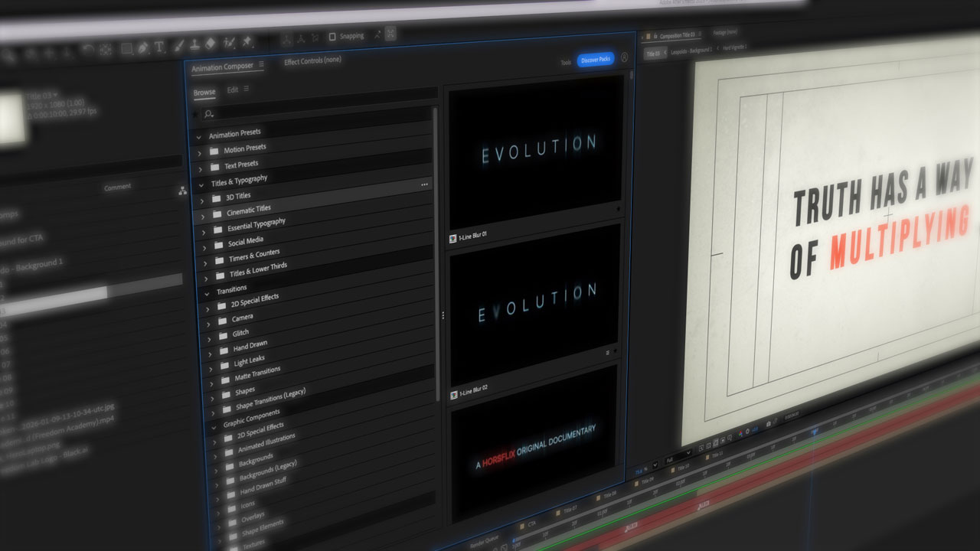Click the Discover Packs button

596,59
